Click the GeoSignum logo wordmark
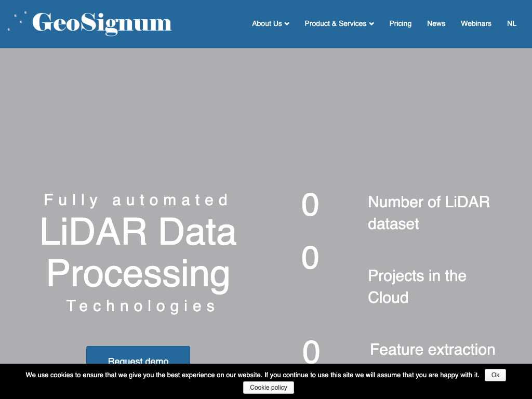 coord(102,23)
